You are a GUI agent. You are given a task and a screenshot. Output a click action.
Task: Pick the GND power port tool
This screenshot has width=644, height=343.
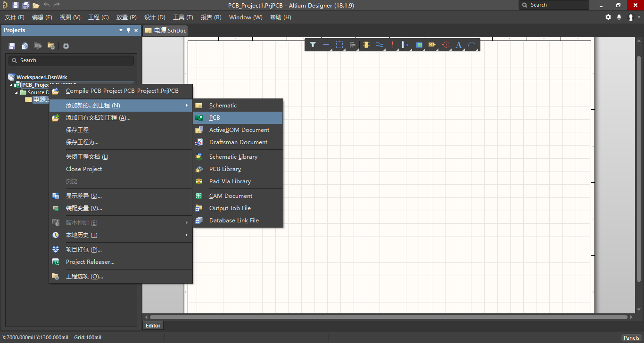click(393, 45)
